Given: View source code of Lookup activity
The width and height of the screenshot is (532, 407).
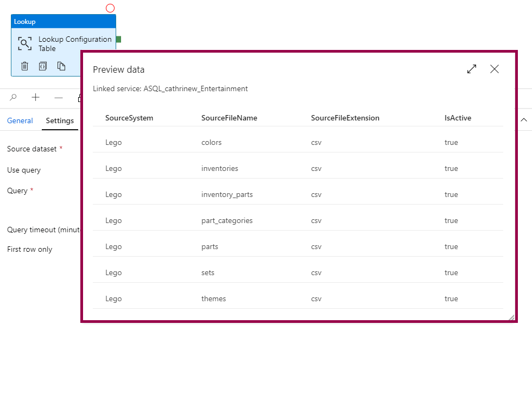Looking at the screenshot, I should (43, 66).
